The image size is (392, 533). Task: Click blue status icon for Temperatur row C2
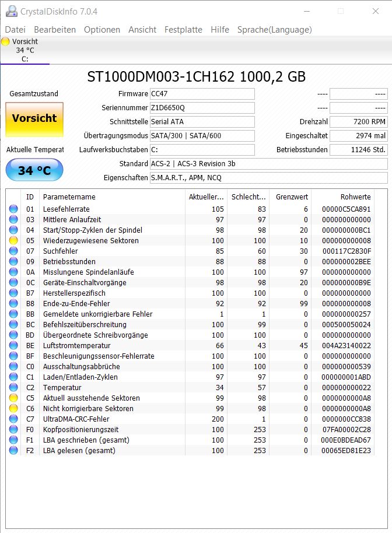click(13, 387)
